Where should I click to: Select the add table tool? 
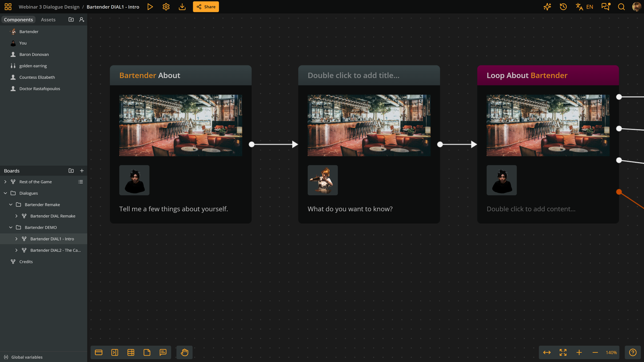(x=131, y=352)
